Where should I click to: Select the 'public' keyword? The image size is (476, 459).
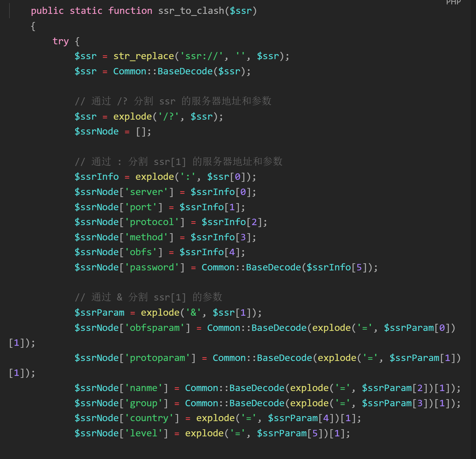click(x=47, y=11)
